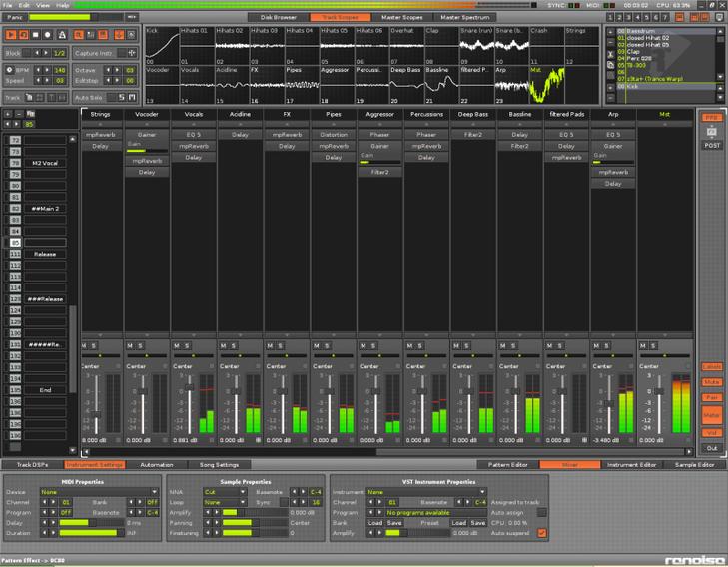The height and width of the screenshot is (567, 728).
Task: Click the Stop transport button
Action: 37,35
